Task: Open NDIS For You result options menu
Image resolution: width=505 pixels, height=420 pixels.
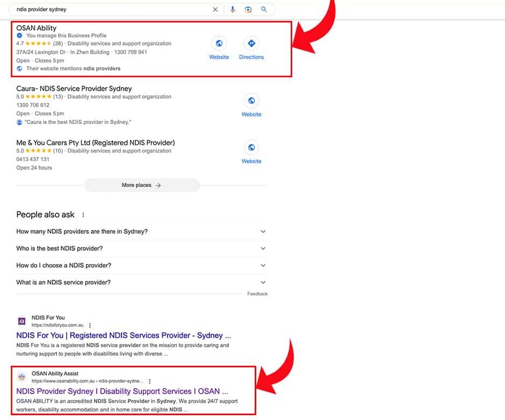Action: point(90,325)
